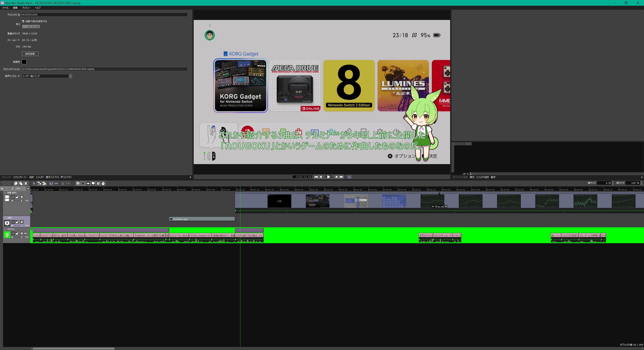Click the add layer plus button
Viewport: 644px width, 350px height.
tap(28, 188)
